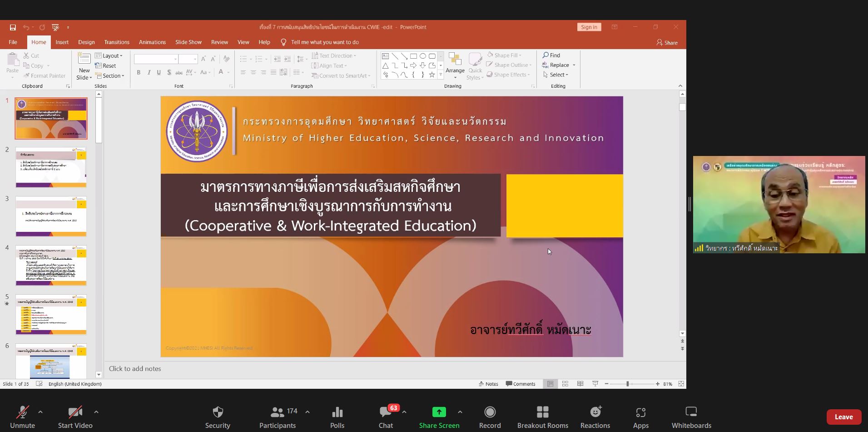Switch to the Insert tab
The height and width of the screenshot is (432, 868).
pyautogui.click(x=62, y=42)
